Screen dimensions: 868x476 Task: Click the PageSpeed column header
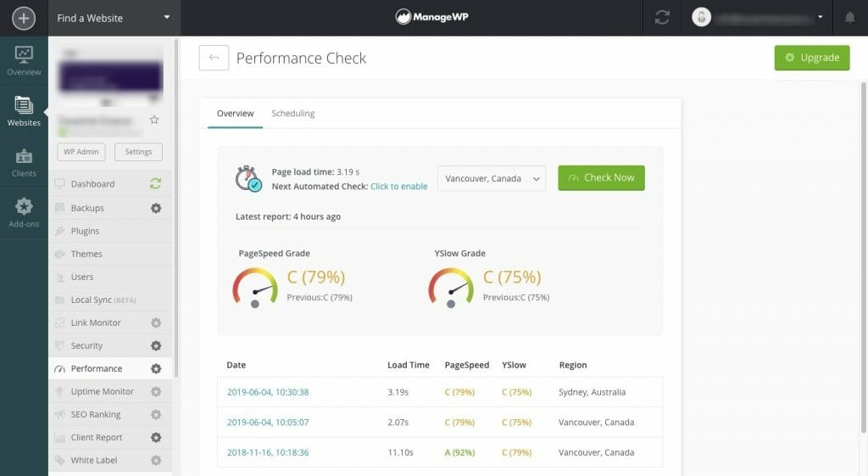467,365
